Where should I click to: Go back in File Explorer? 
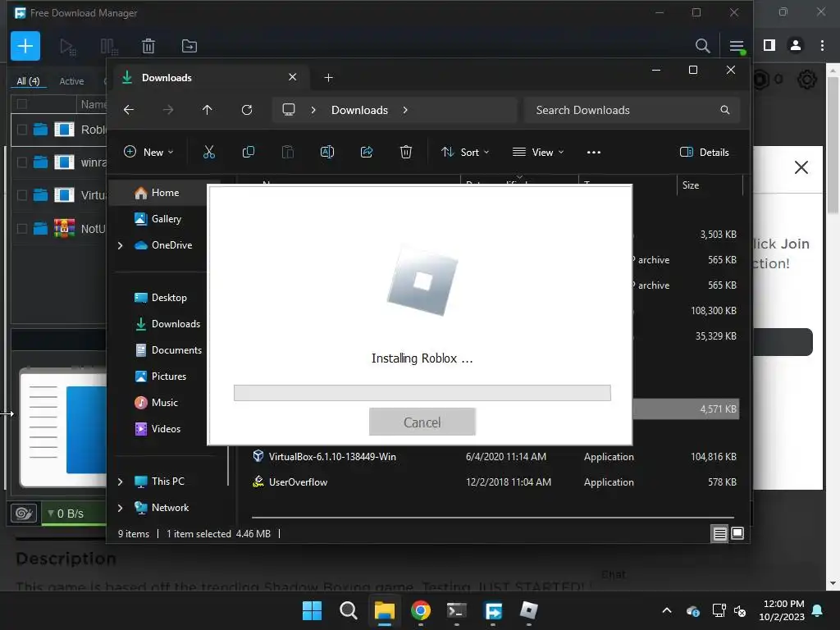click(x=129, y=110)
